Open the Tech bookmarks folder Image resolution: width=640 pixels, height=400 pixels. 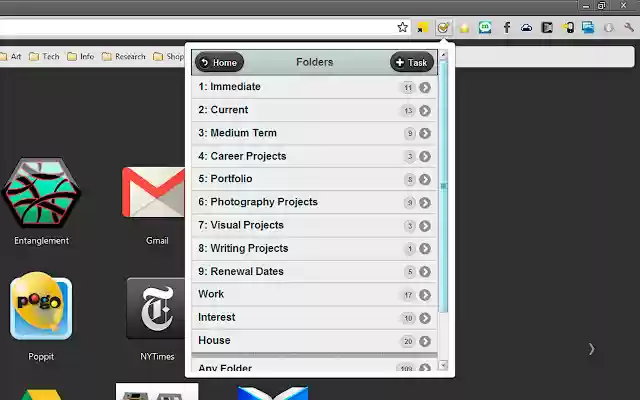click(44, 56)
